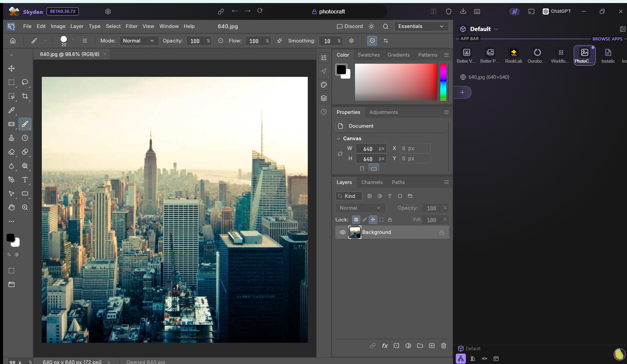This screenshot has height=364, width=627.
Task: Select the Pen tool
Action: [11, 180]
